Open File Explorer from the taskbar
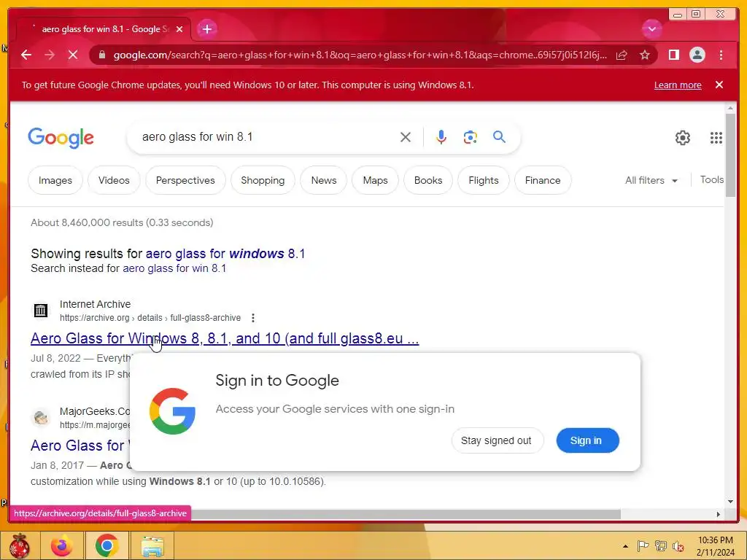Viewport: 747px width, 560px height. (x=152, y=545)
